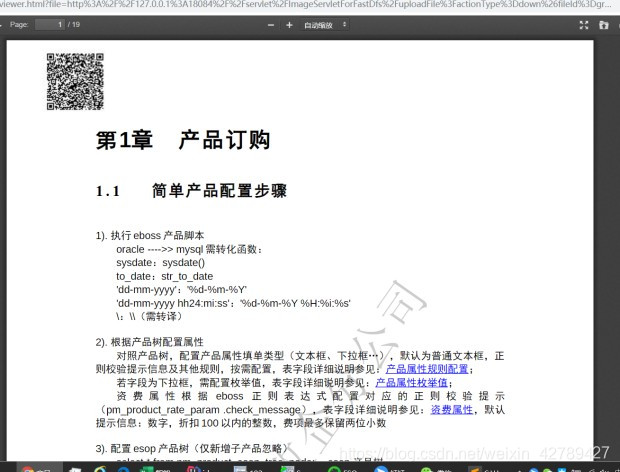The image size is (620, 472).
Task: Click the line 'to_date：str_to_date'
Action: pyautogui.click(x=164, y=276)
